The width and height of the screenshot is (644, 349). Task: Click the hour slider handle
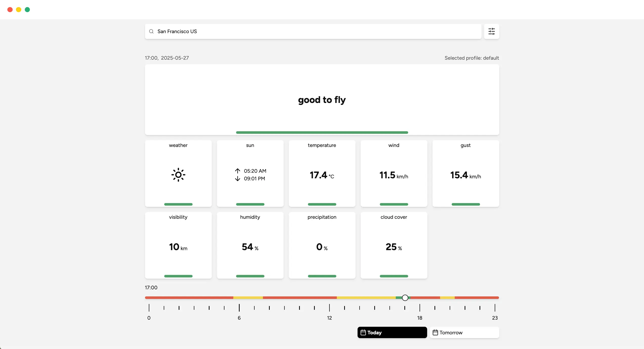coord(405,298)
